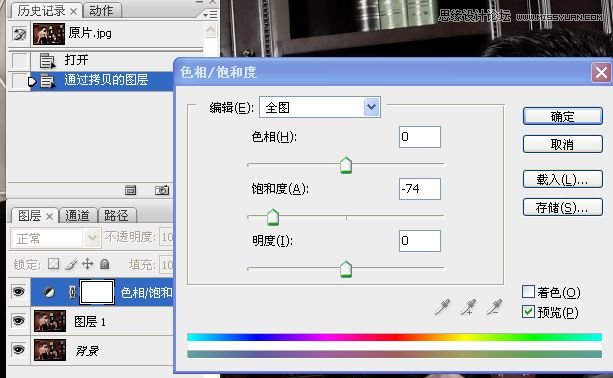Click the bottom desaturated color bar
The width and height of the screenshot is (613, 378).
point(394,354)
